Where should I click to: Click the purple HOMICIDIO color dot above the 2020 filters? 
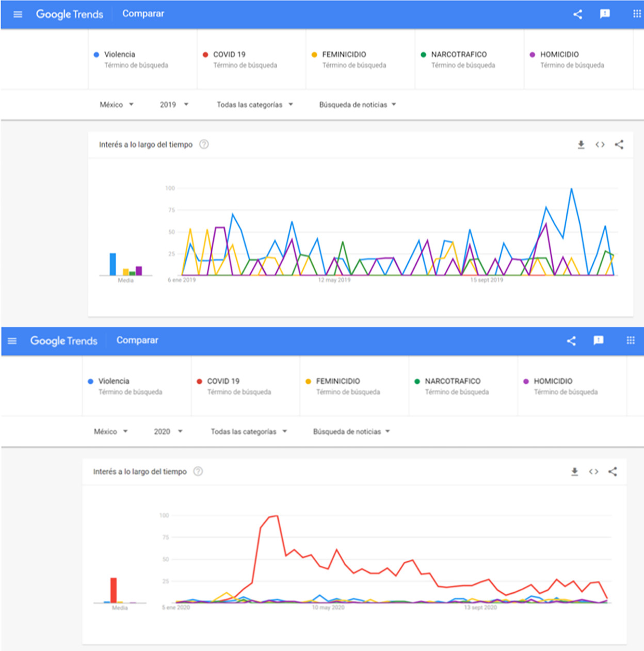pyautogui.click(x=526, y=381)
